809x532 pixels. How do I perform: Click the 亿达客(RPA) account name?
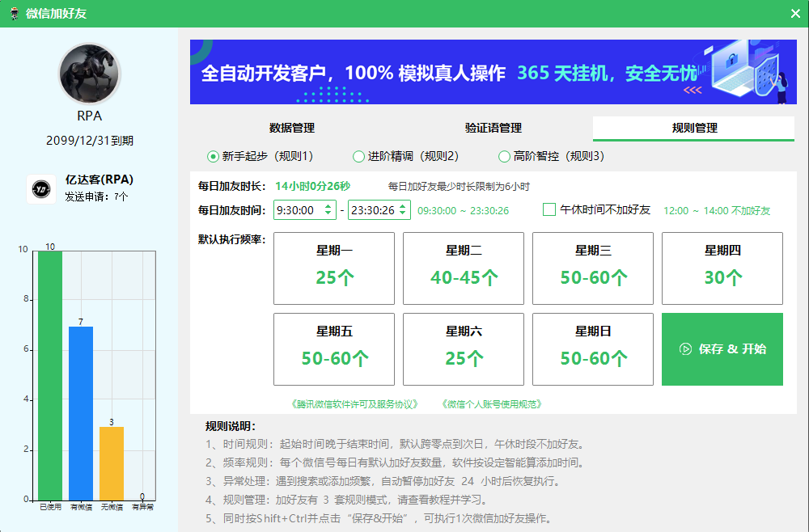[99, 179]
